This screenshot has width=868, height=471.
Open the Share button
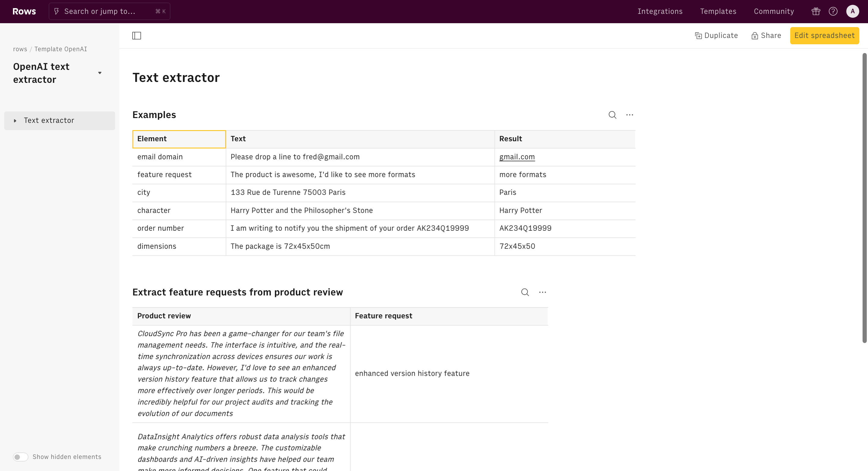pos(766,36)
